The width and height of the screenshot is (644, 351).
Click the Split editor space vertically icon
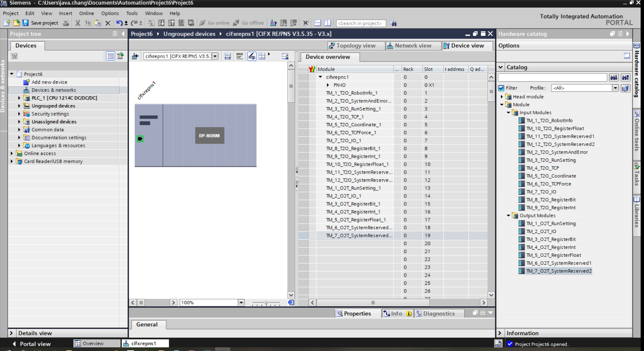[x=328, y=23]
